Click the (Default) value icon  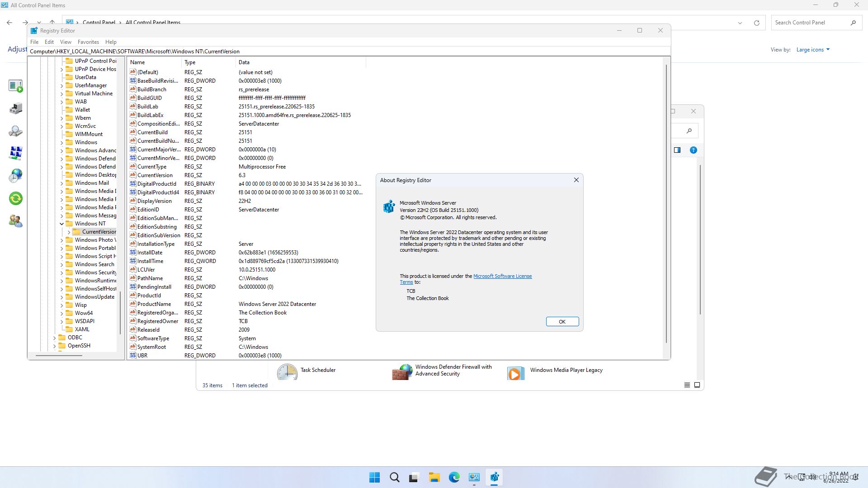[x=133, y=72]
